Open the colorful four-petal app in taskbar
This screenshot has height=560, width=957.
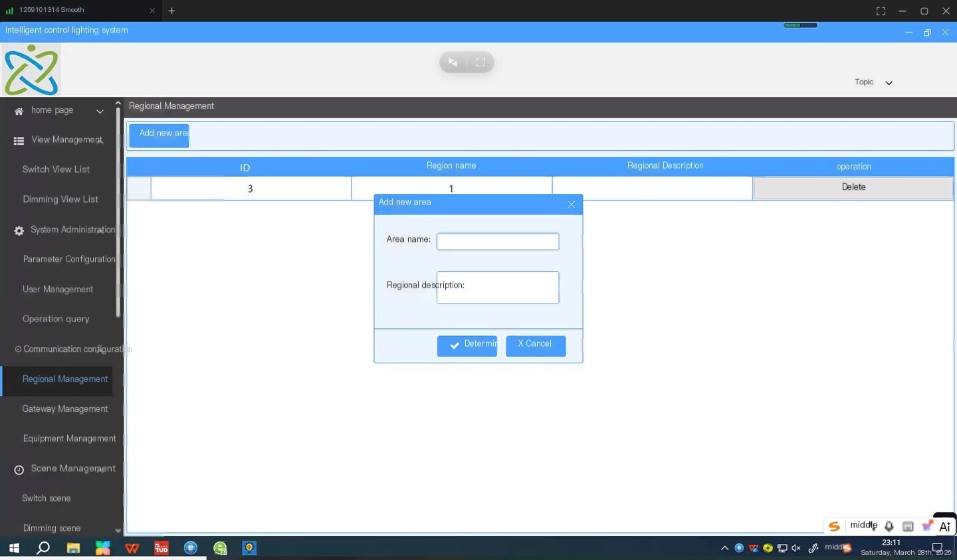pos(102,548)
